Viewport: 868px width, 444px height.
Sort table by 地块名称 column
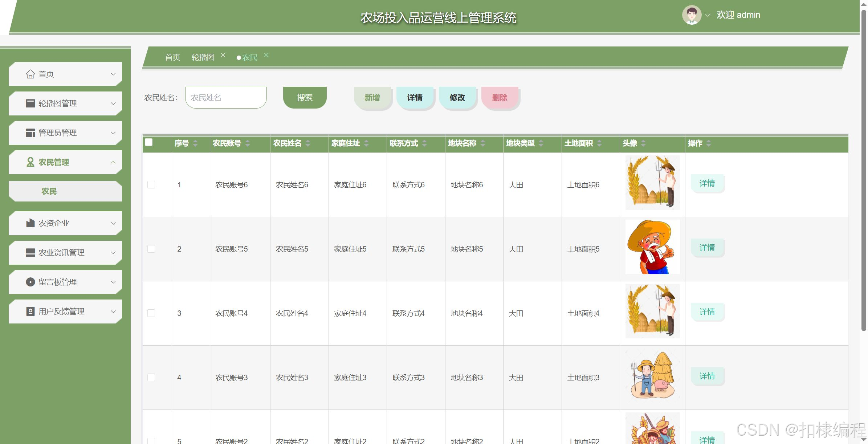tap(483, 143)
